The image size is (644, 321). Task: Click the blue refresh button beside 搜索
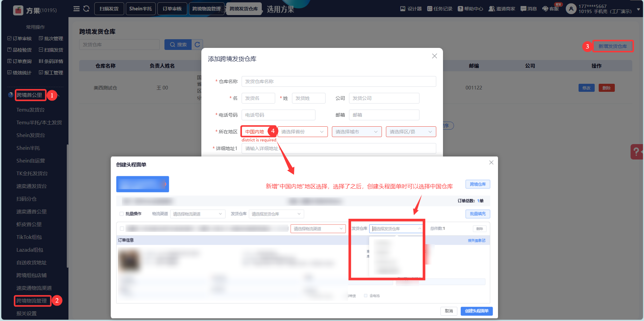(197, 45)
